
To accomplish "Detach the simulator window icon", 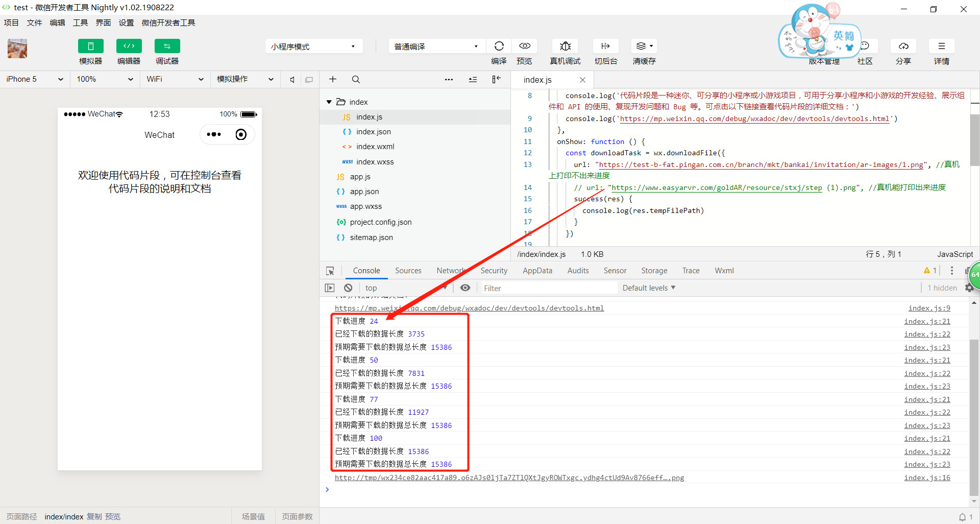I will tap(309, 80).
